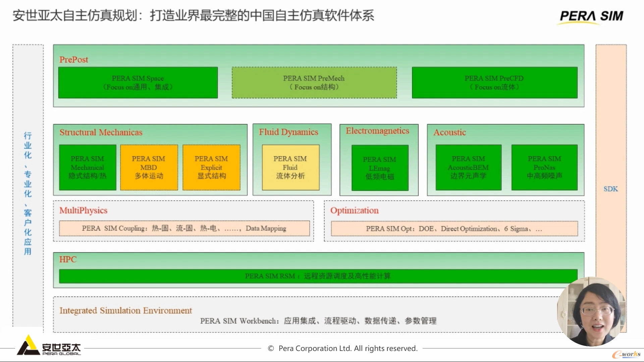Click the vertical 行业化、专业化、客户化应用 text
Screen dimensions: 644x362
coord(28,193)
